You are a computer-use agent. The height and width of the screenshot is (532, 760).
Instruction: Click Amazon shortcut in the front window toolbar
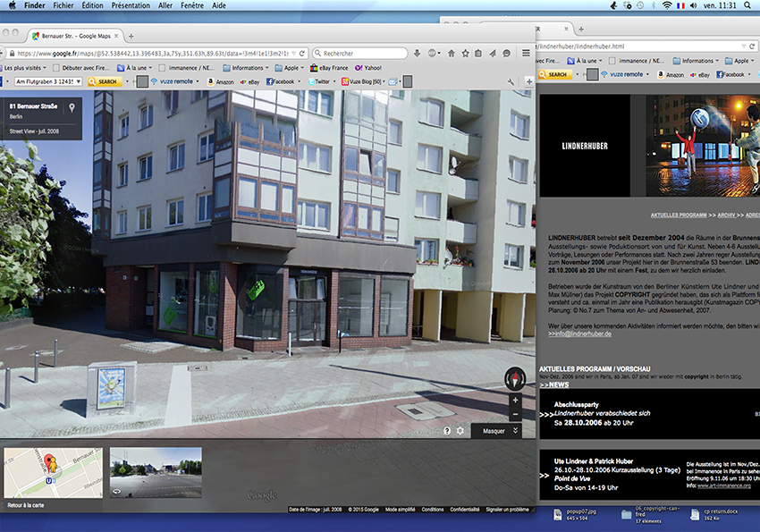(x=221, y=82)
